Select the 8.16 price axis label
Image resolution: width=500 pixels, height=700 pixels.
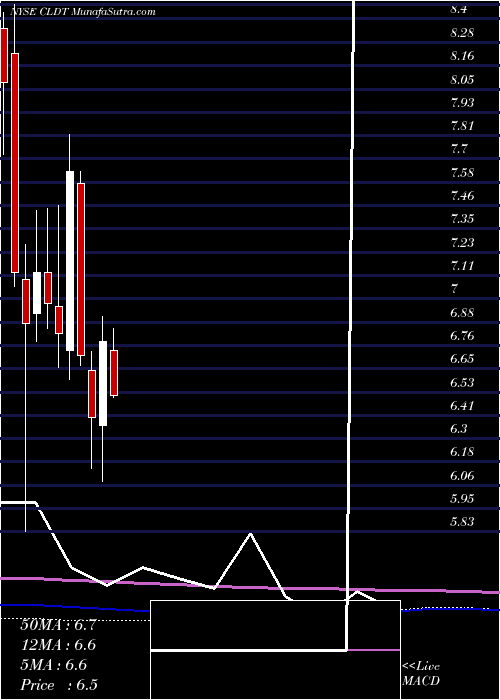[x=462, y=56]
